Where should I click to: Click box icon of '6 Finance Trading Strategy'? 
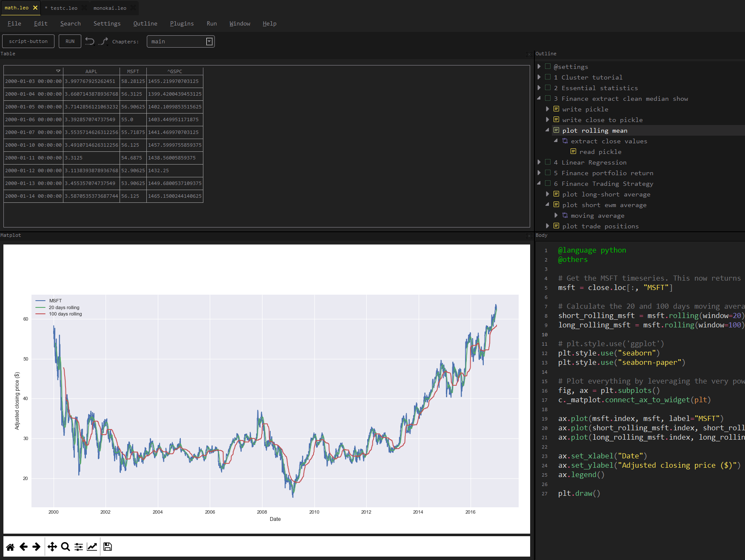548,183
